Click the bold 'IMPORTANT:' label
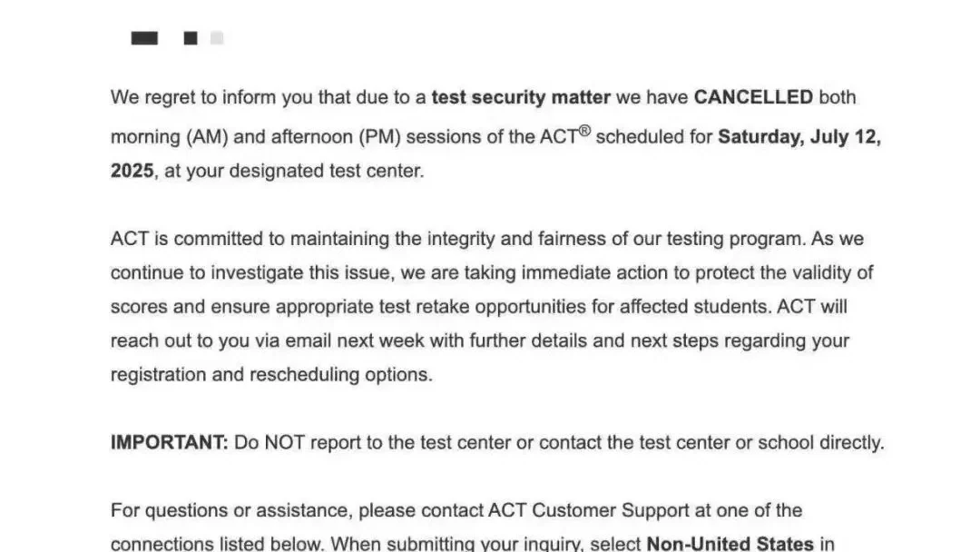The image size is (980, 552). [170, 443]
